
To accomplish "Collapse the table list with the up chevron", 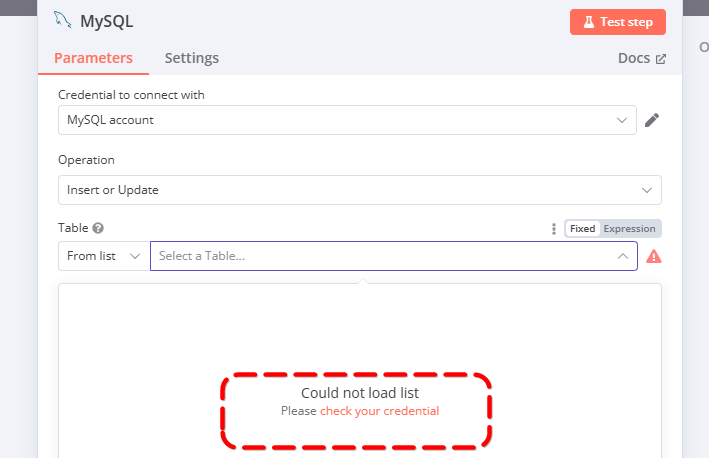I will [623, 256].
